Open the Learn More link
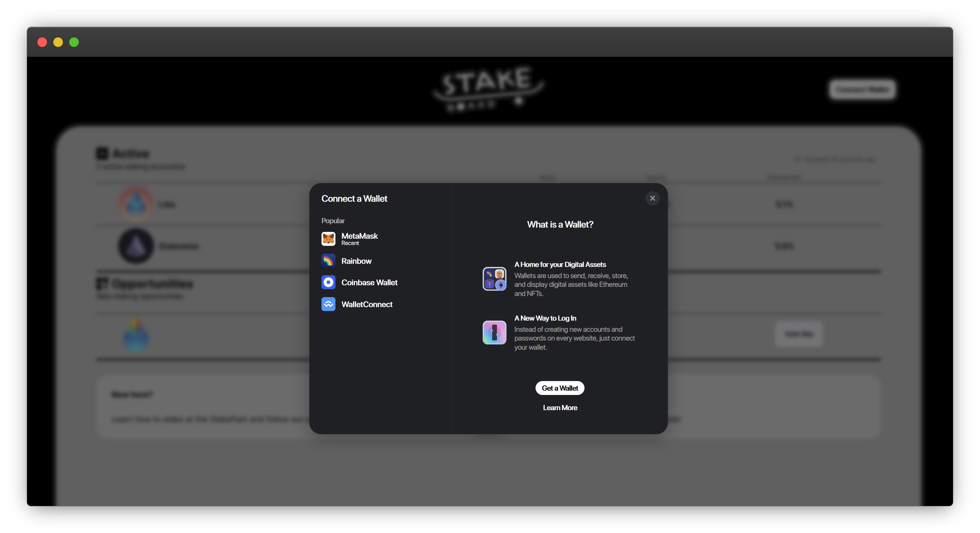Image resolution: width=980 pixels, height=533 pixels. click(560, 407)
